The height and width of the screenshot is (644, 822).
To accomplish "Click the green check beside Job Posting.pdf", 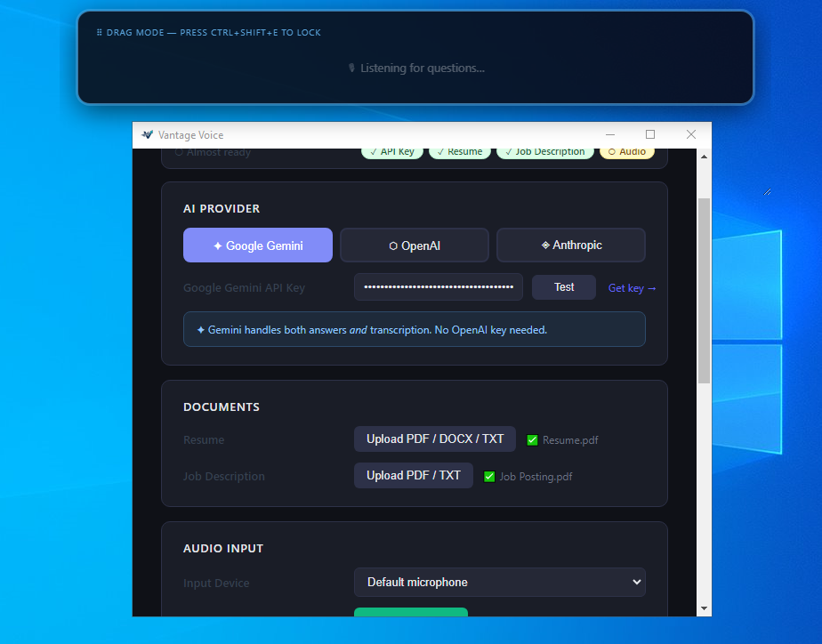I will 489,477.
